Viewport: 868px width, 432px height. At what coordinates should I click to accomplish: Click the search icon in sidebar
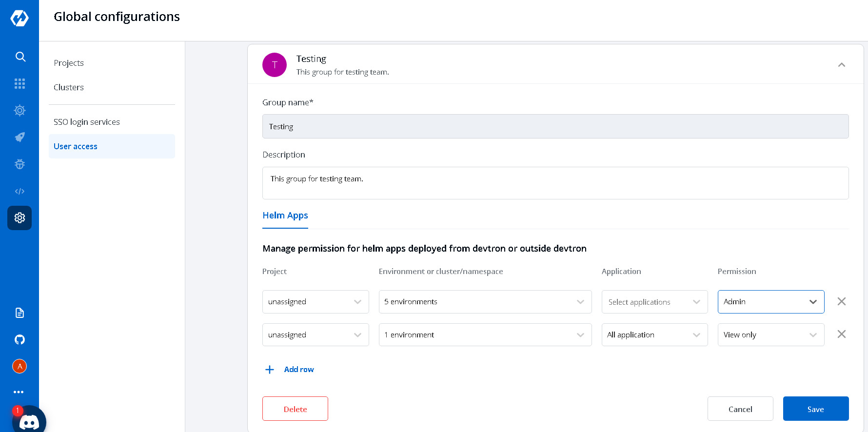pyautogui.click(x=20, y=57)
